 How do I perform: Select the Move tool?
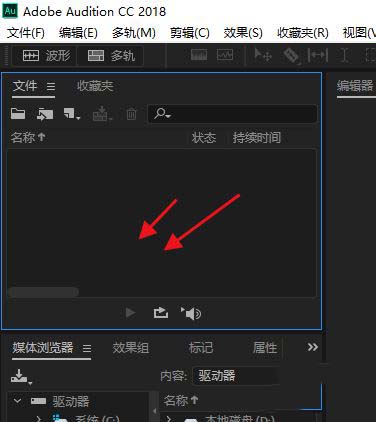(263, 55)
